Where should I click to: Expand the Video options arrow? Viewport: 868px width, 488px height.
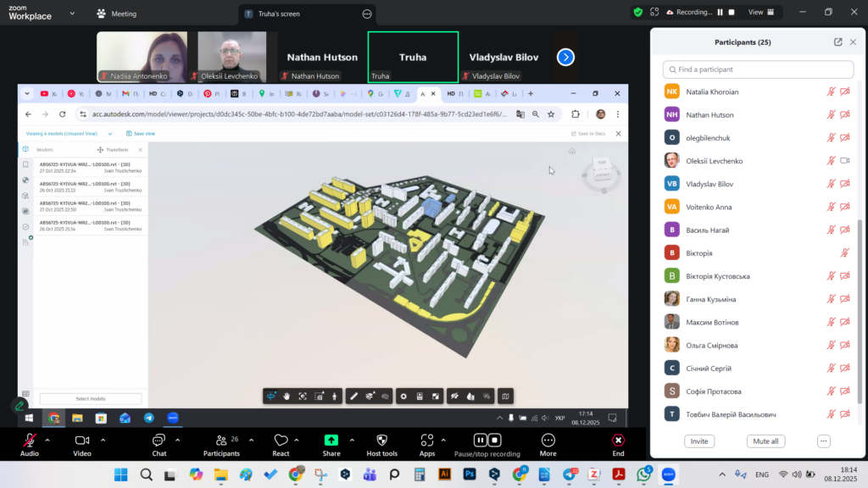pyautogui.click(x=103, y=440)
